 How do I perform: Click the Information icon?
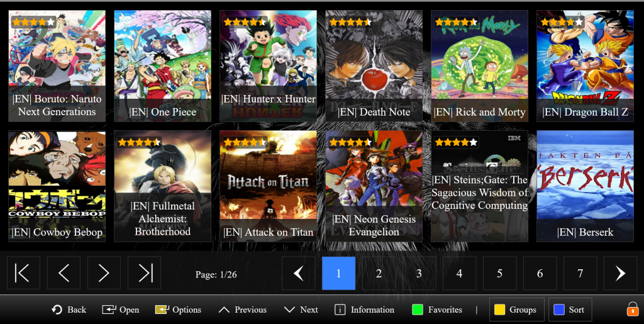(x=340, y=310)
